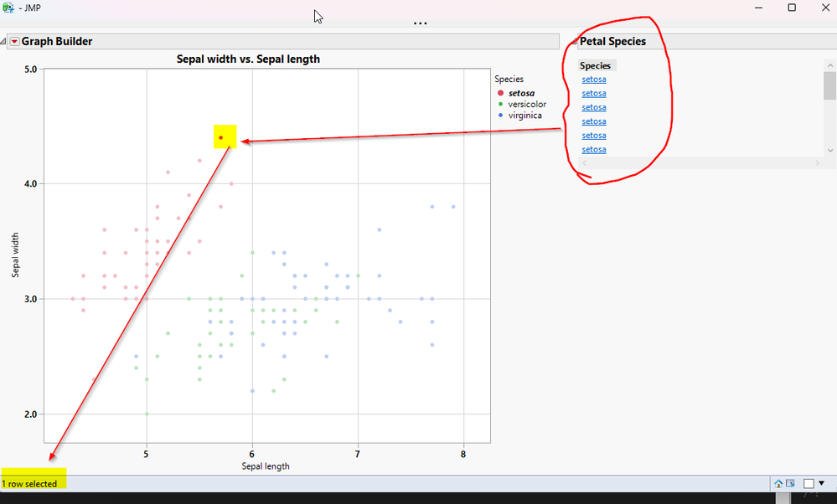The image size is (837, 504).
Task: Click the JMP application icon in title bar
Action: click(x=8, y=7)
